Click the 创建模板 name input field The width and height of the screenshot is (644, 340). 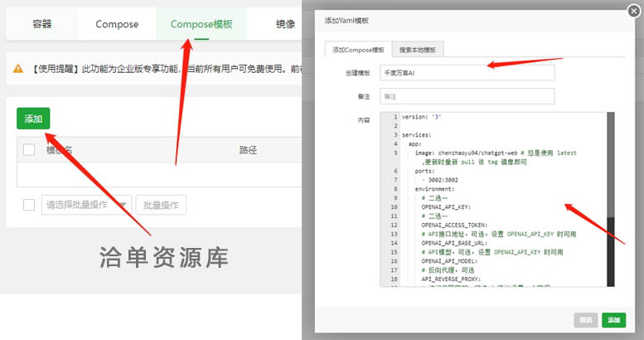[x=467, y=73]
